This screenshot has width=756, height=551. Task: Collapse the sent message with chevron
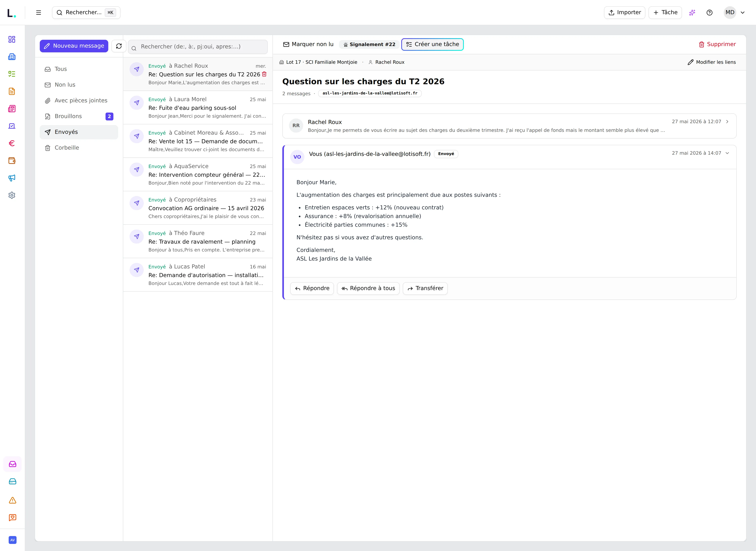tap(727, 153)
